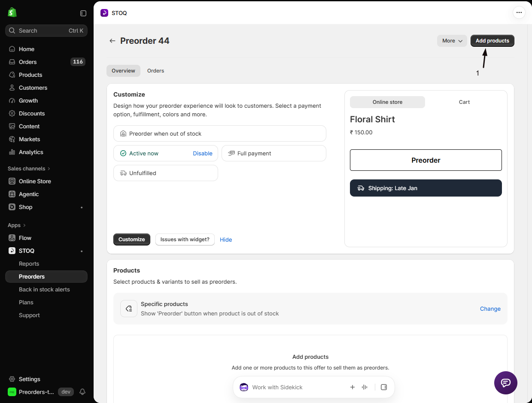Image resolution: width=532 pixels, height=403 pixels.
Task: Click the Hide link
Action: click(226, 240)
